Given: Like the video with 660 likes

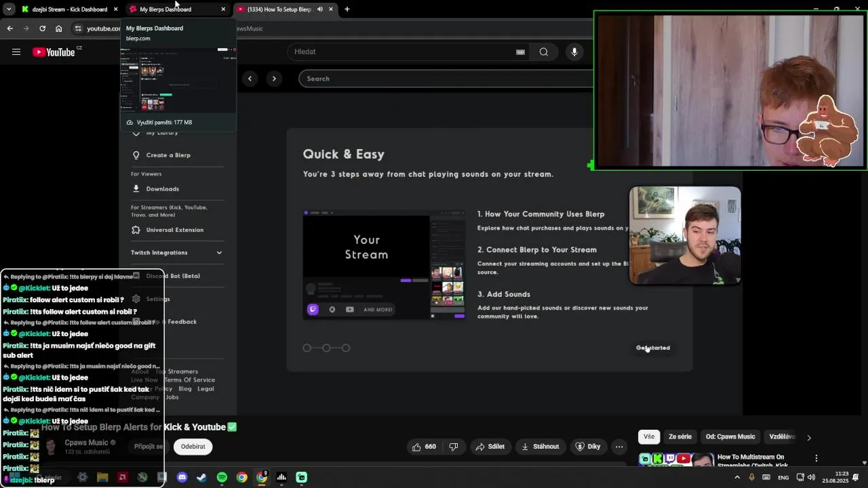Looking at the screenshot, I should tap(424, 447).
